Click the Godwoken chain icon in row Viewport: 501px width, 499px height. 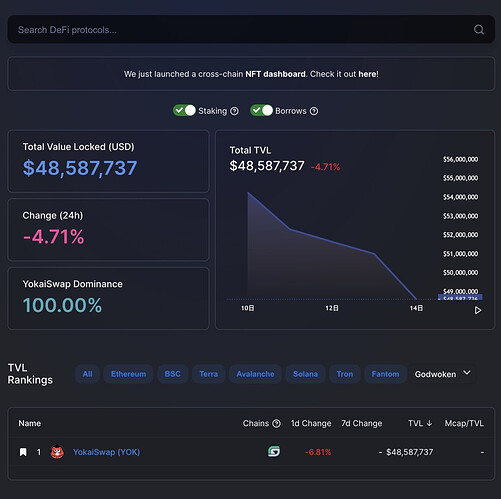274,452
